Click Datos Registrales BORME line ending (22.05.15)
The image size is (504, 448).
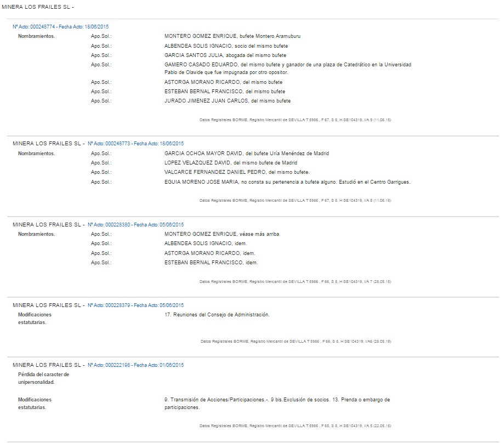click(295, 426)
